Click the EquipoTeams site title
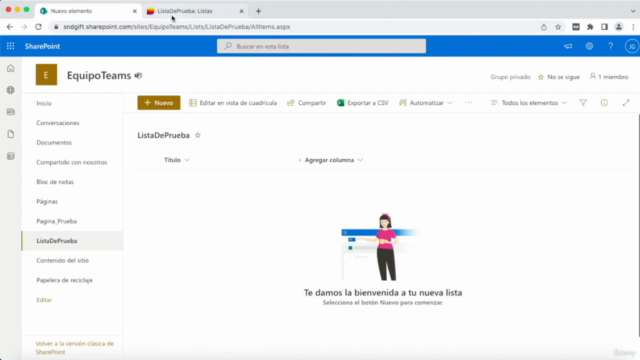This screenshot has width=640, height=360. (x=99, y=76)
